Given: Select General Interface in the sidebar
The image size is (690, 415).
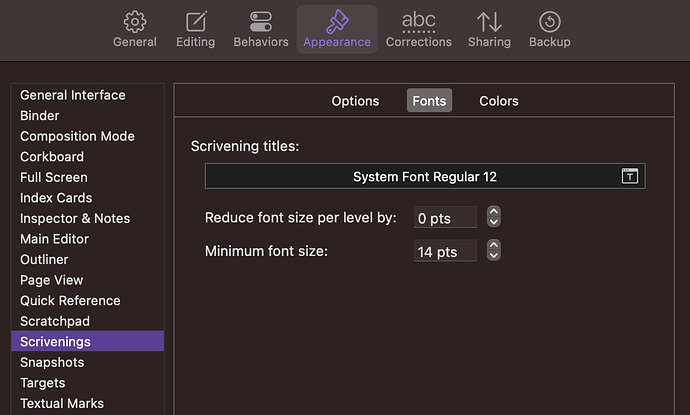Looking at the screenshot, I should pyautogui.click(x=88, y=95).
